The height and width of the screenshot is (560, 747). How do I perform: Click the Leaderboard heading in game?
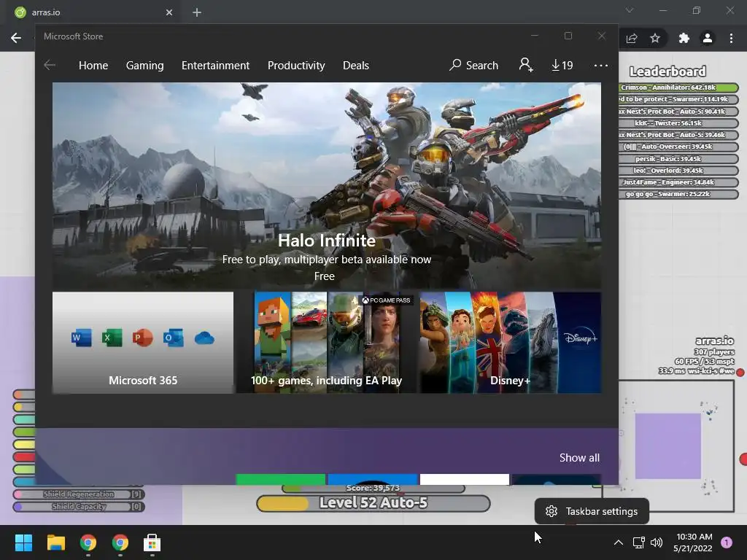pyautogui.click(x=667, y=71)
